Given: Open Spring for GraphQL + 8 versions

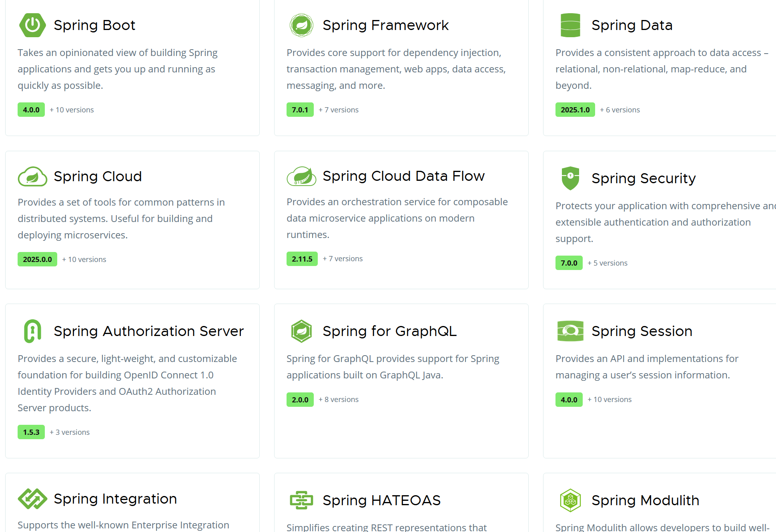Looking at the screenshot, I should coord(339,400).
